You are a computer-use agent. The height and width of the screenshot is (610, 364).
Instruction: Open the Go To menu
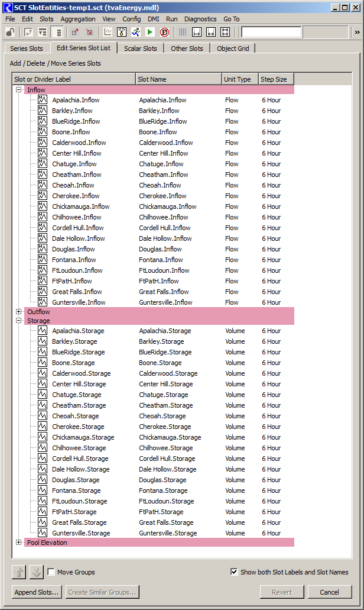(232, 19)
